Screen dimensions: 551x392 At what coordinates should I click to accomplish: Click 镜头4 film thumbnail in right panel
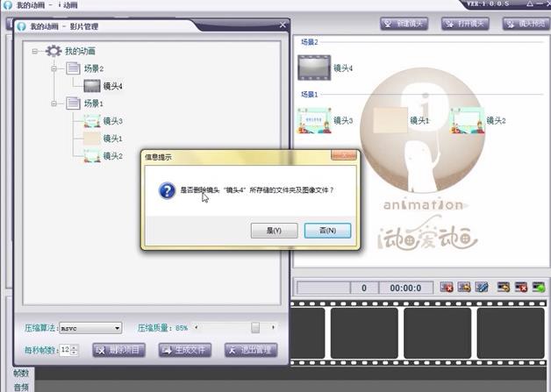(x=314, y=68)
